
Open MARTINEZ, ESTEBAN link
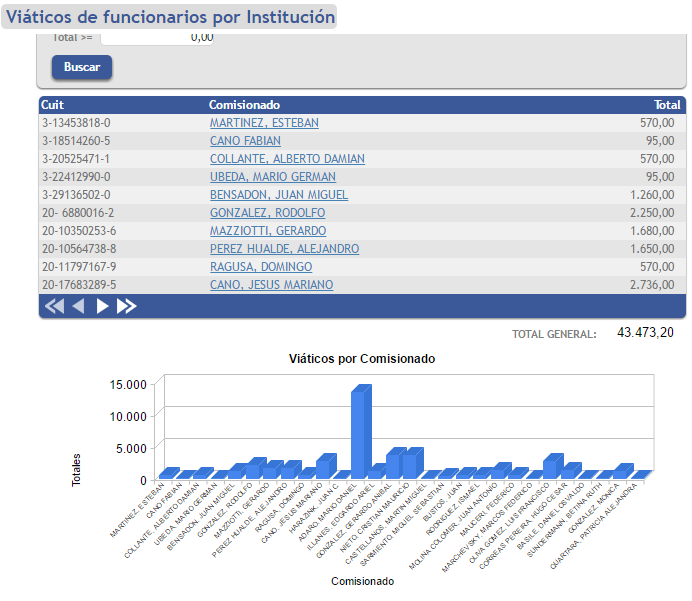264,123
